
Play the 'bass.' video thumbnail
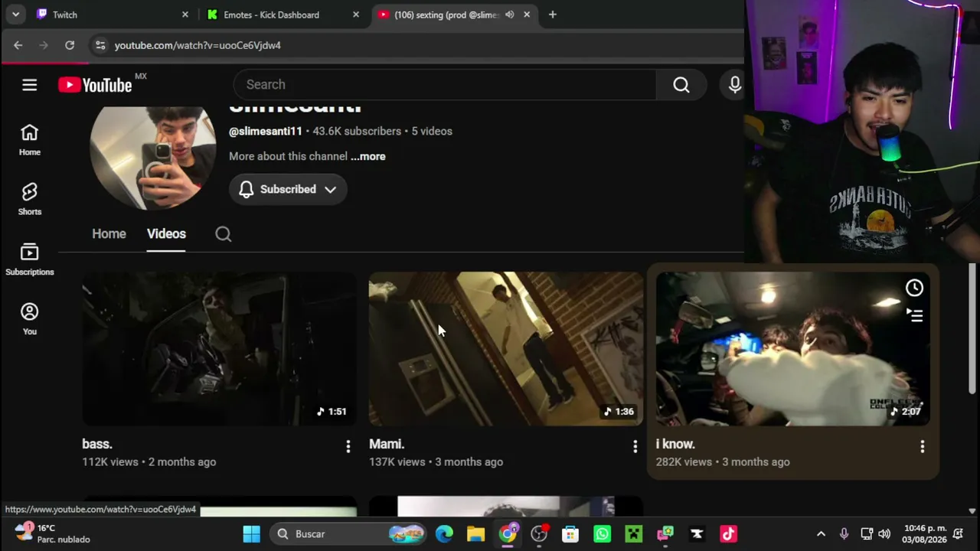pyautogui.click(x=219, y=349)
